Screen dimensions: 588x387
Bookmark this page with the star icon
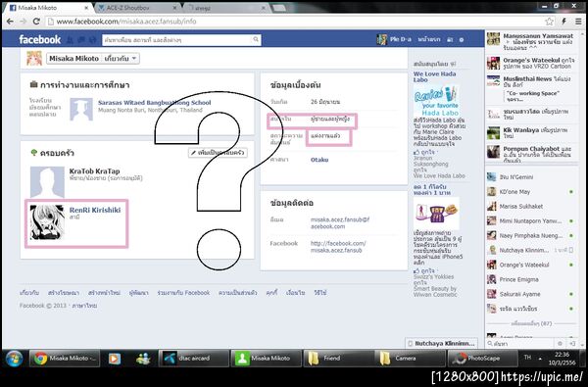(550, 22)
